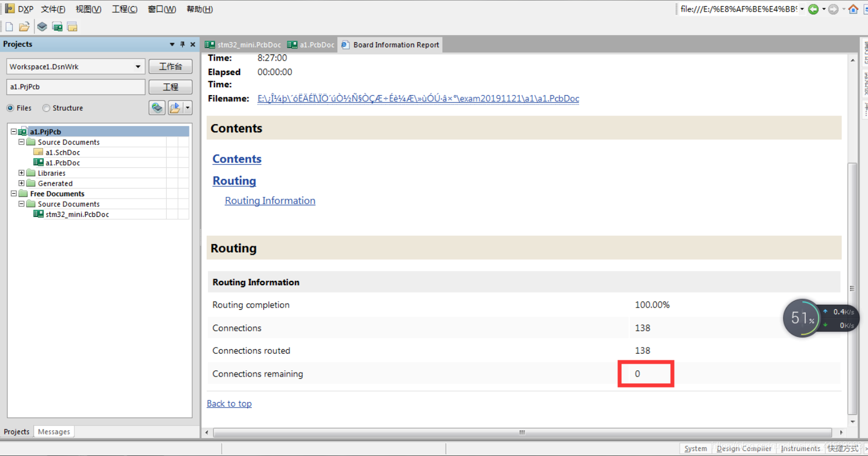Select the Structure radio button
Screen dimensions: 868x456
coord(46,108)
